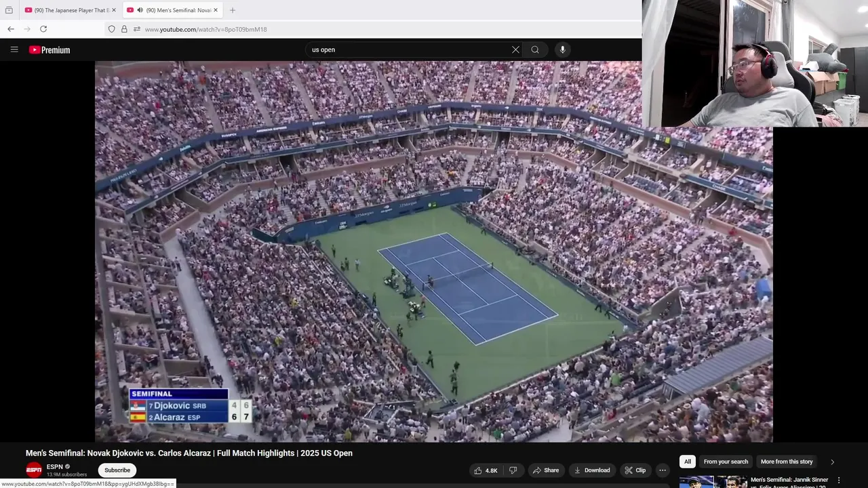The width and height of the screenshot is (868, 488).
Task: Run search with the magnifier button
Action: point(535,49)
